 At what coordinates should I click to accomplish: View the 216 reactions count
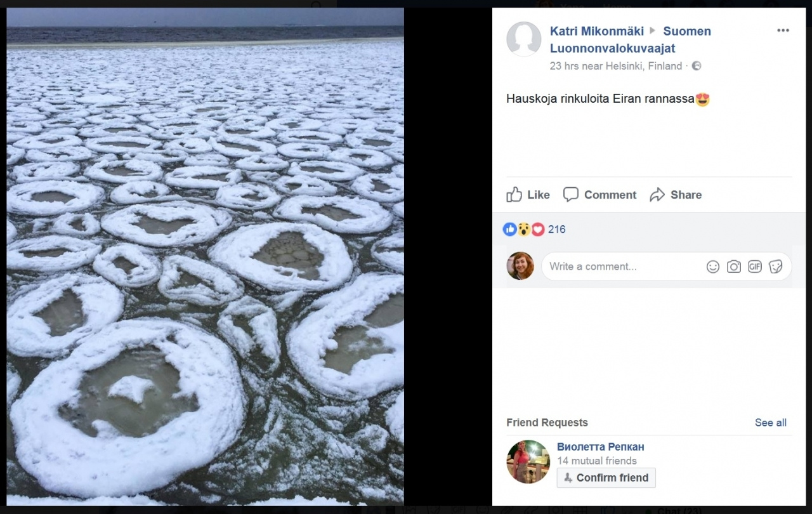click(x=556, y=230)
